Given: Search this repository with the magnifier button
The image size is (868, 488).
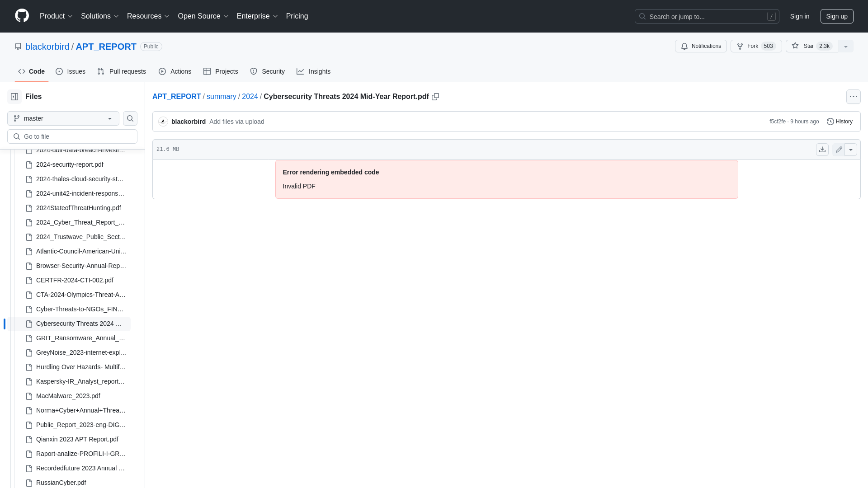Looking at the screenshot, I should (x=130, y=118).
